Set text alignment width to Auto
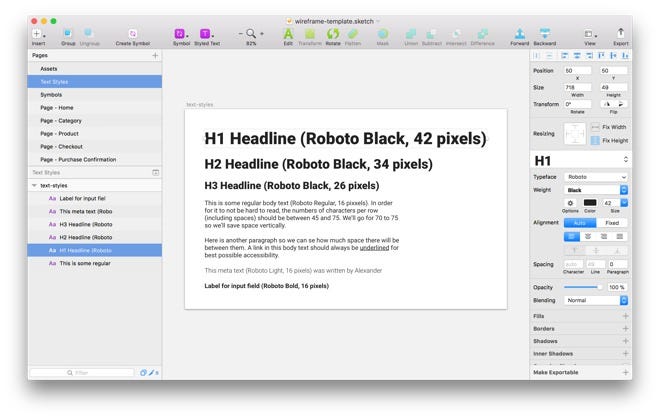This screenshot has height=419, width=660. [580, 223]
